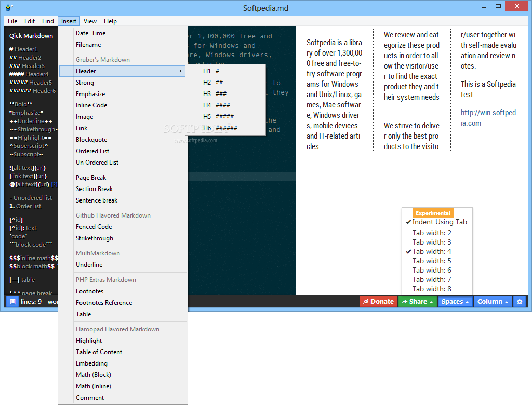Screen dimensions: 532x405
Task: Insert H2 ## header
Action: click(225, 83)
